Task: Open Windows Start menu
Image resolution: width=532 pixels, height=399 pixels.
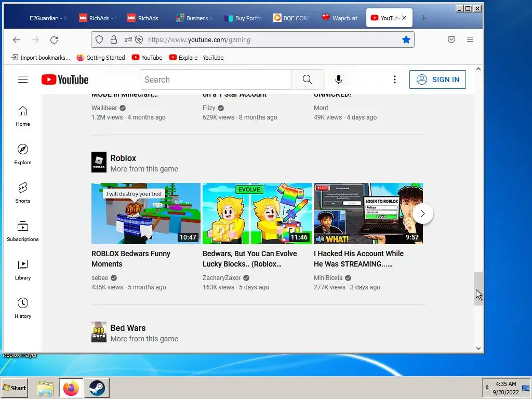Action: [14, 388]
